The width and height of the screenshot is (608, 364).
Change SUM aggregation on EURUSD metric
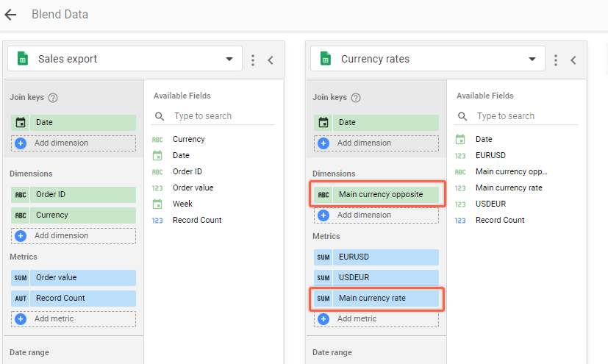pos(323,257)
